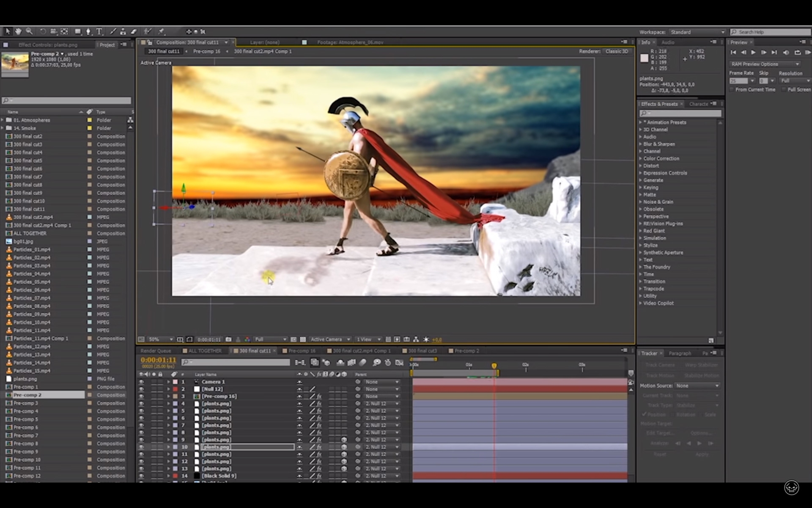Select the Hand tool

18,31
